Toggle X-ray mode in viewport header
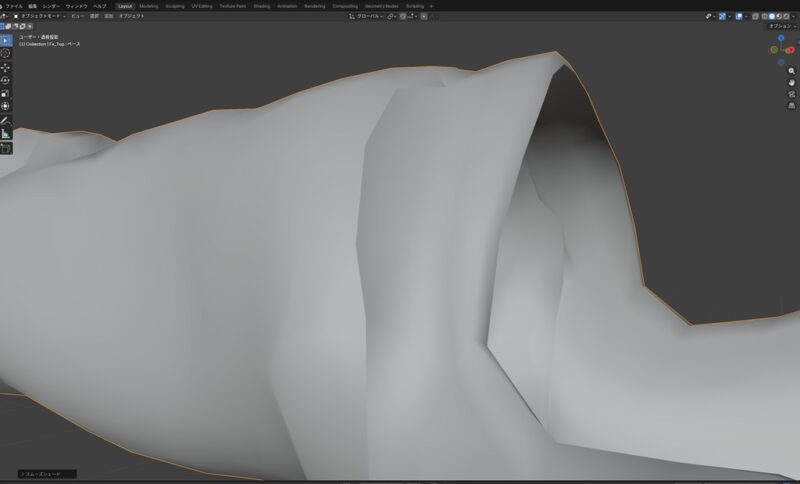 pos(756,16)
